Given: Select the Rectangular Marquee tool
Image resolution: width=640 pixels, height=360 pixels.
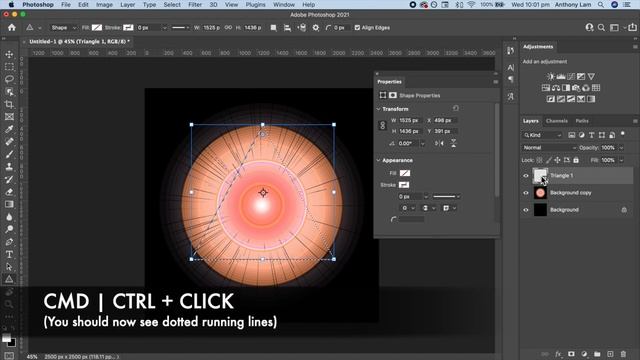Looking at the screenshot, I should pos(9,67).
